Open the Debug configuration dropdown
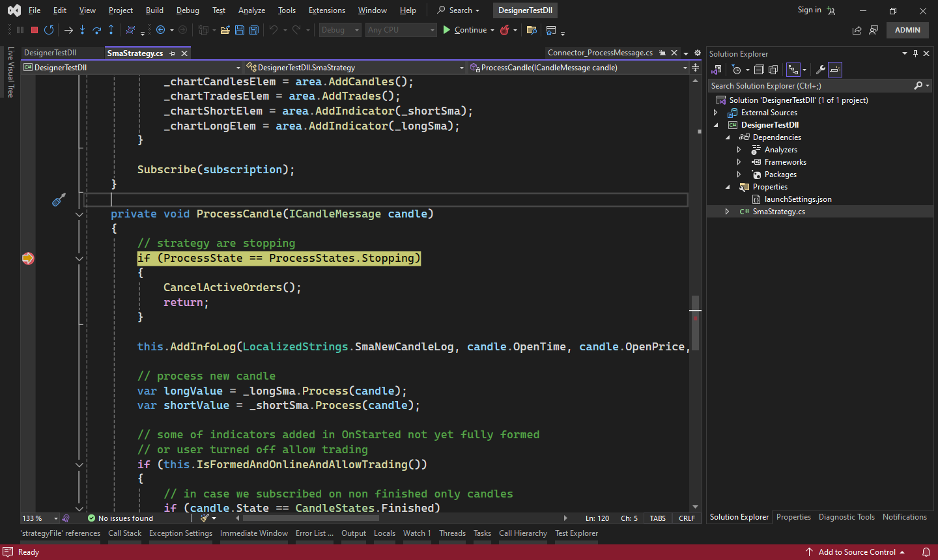Viewport: 938px width, 560px height. [x=340, y=30]
